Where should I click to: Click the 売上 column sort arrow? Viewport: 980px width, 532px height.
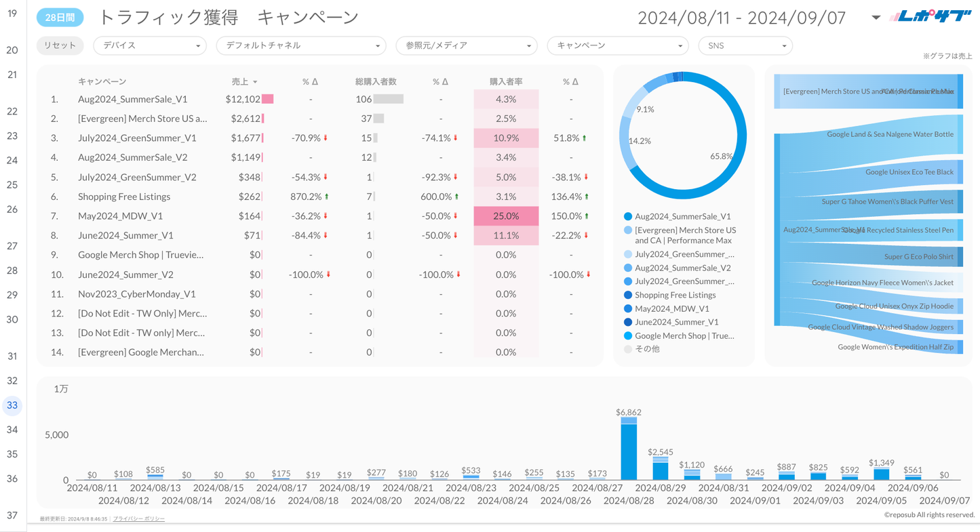tap(255, 82)
